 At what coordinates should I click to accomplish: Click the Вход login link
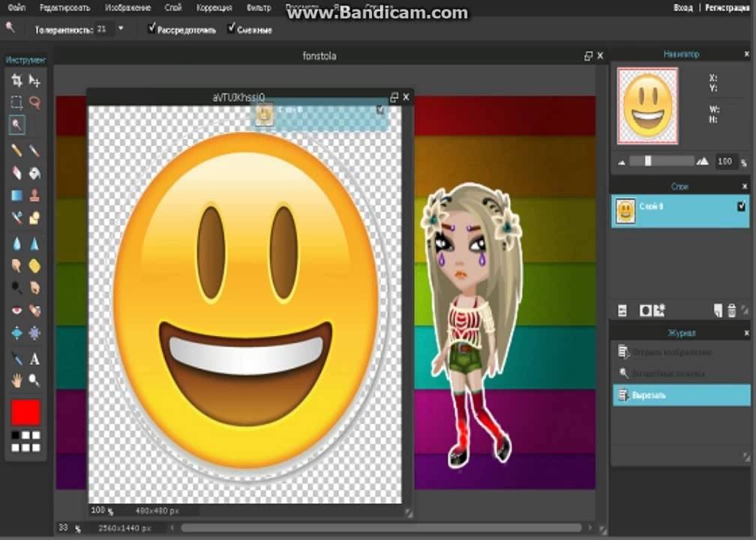tap(683, 7)
